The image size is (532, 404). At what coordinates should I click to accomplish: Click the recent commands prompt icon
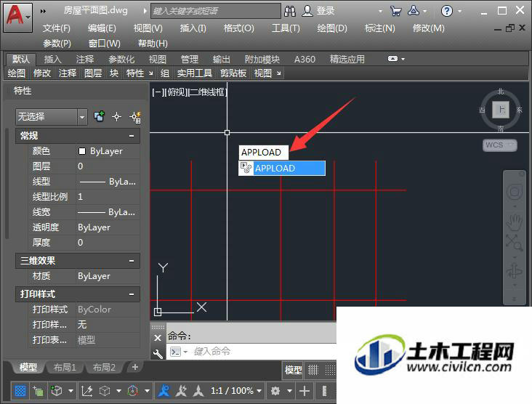click(175, 352)
